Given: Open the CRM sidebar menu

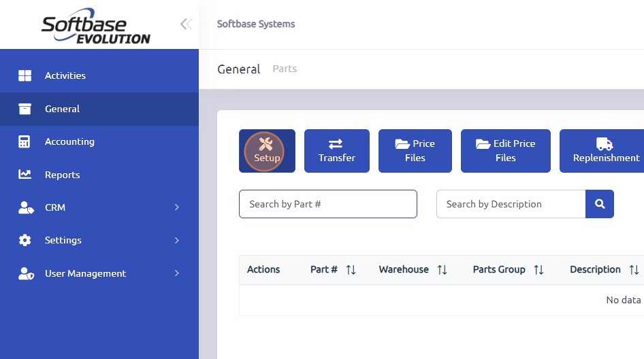Looking at the screenshot, I should click(99, 207).
